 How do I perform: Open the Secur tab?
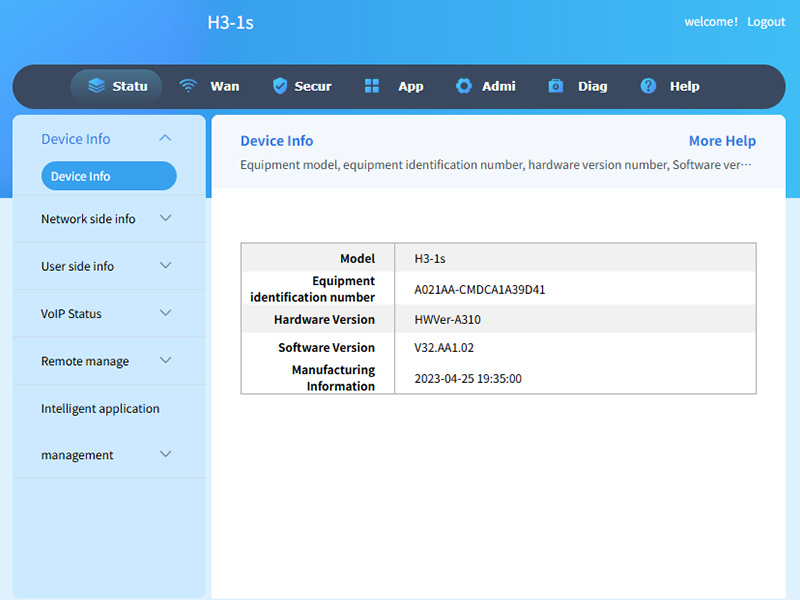[313, 86]
